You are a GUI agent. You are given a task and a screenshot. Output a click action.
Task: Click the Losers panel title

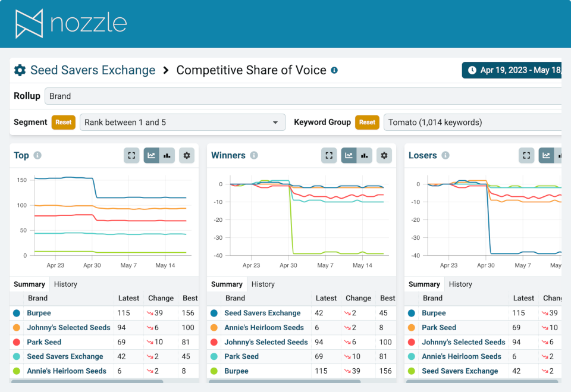tap(422, 155)
